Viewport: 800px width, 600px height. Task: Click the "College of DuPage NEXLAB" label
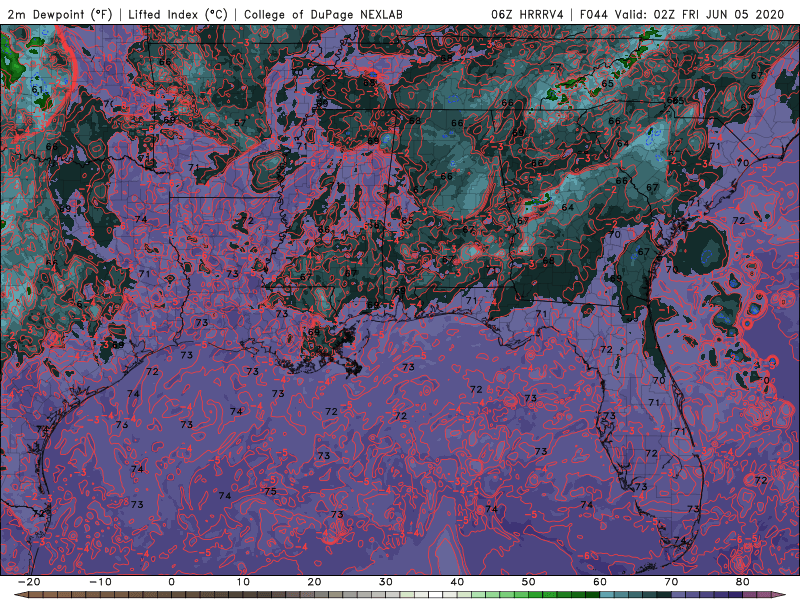point(323,14)
